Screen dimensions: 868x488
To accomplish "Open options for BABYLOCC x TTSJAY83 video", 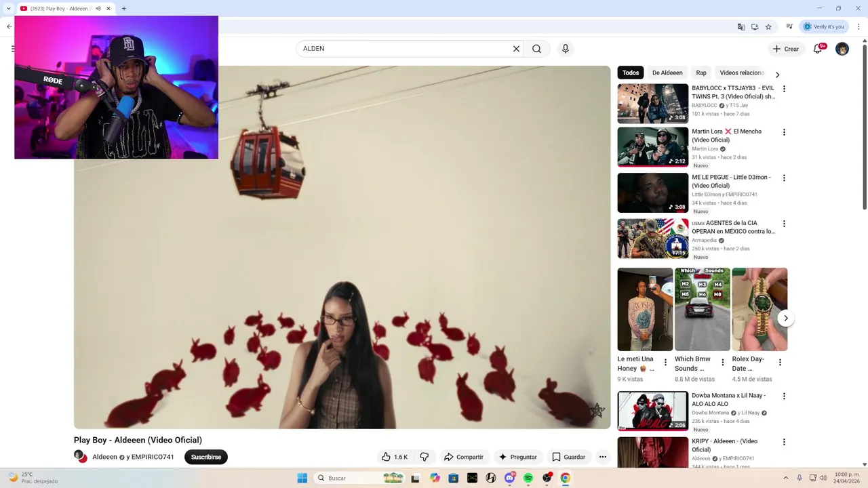I will click(x=784, y=89).
